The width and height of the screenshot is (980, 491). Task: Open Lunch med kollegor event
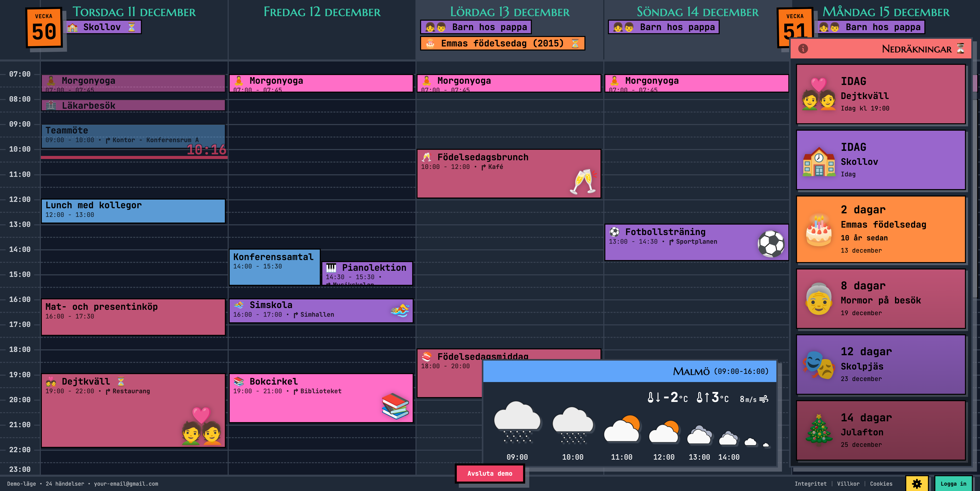[133, 211]
